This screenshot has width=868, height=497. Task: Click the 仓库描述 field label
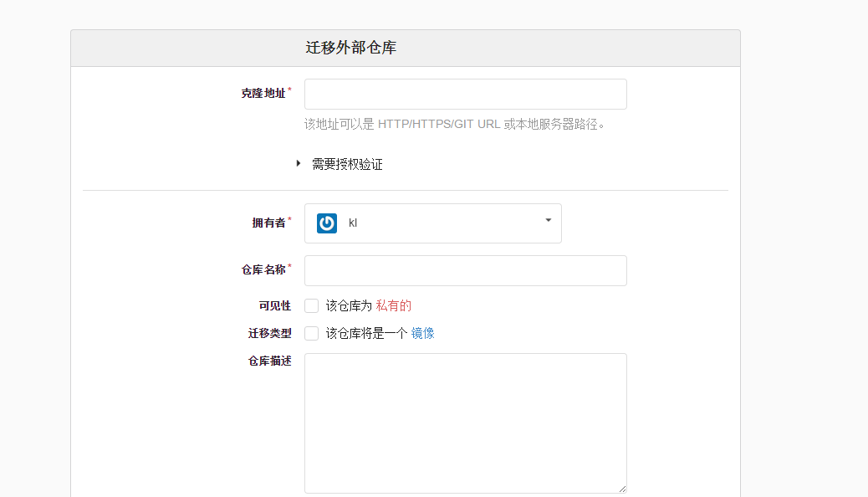(269, 361)
